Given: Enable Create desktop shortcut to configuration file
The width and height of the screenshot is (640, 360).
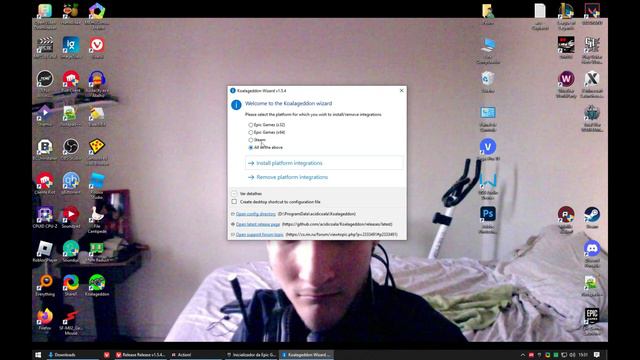Looking at the screenshot, I should click(x=234, y=202).
